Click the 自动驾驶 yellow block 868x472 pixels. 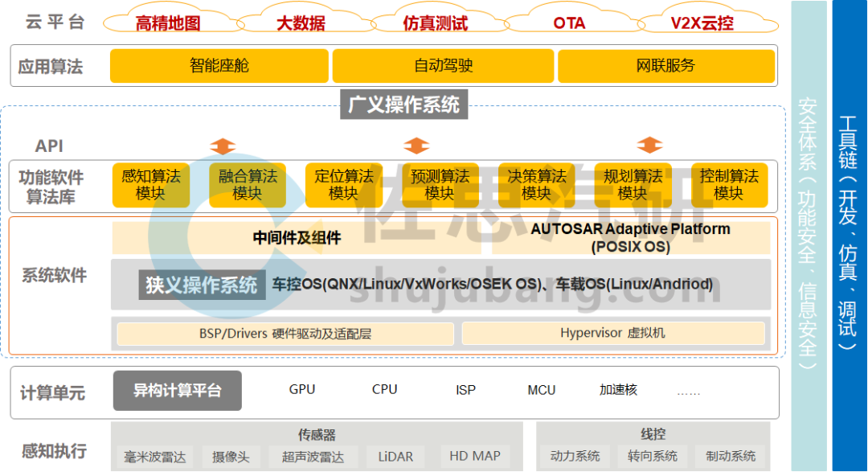tap(443, 66)
